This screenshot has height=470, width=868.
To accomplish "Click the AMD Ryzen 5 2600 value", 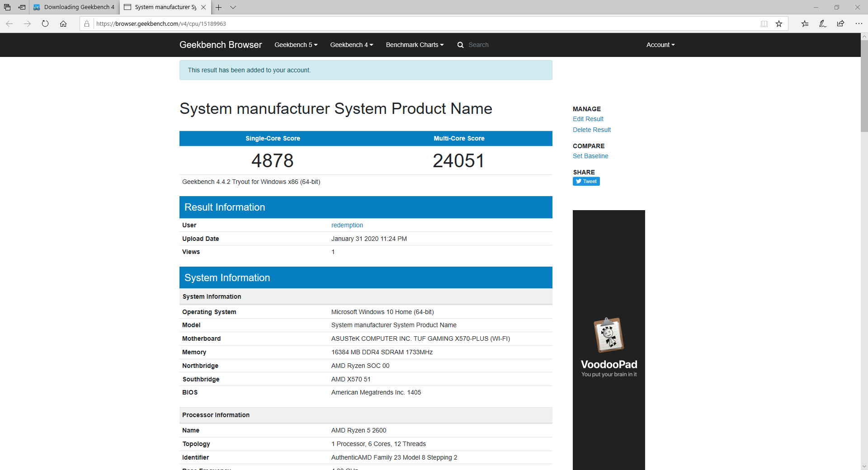I will click(x=359, y=430).
